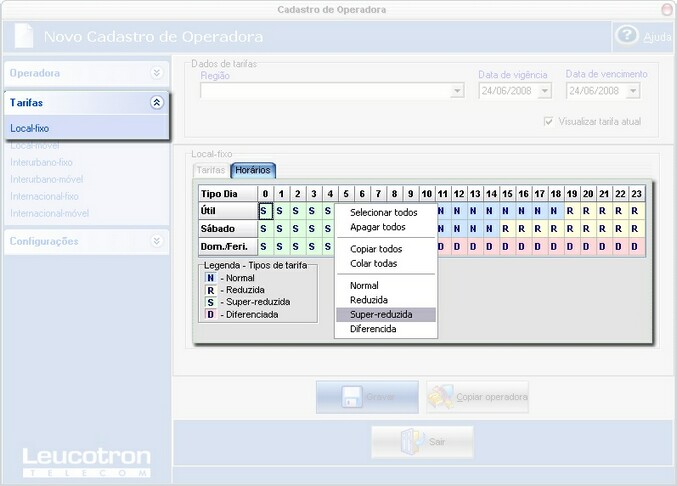
Task: Select Útil row hour 0 cell
Action: click(265, 211)
